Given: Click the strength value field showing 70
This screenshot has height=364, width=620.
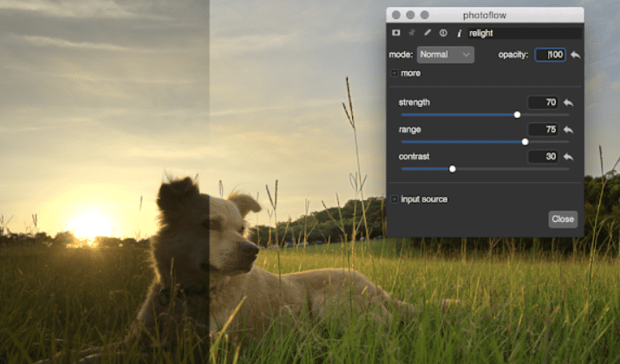Looking at the screenshot, I should (543, 102).
